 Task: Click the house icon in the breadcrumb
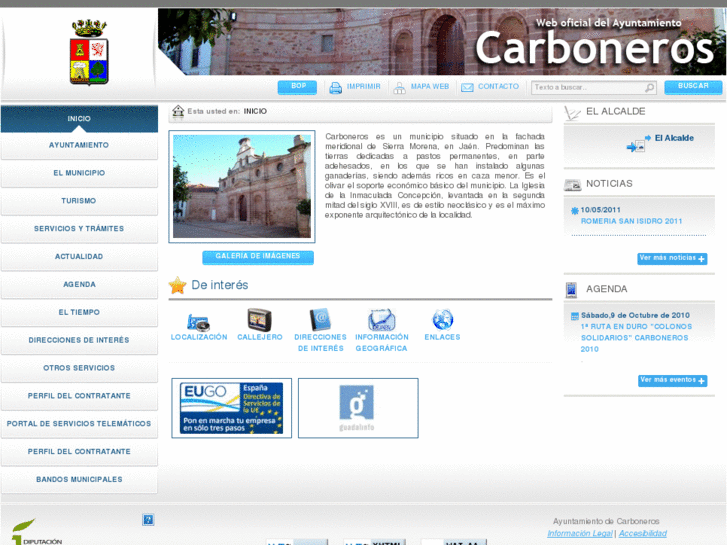(x=178, y=111)
